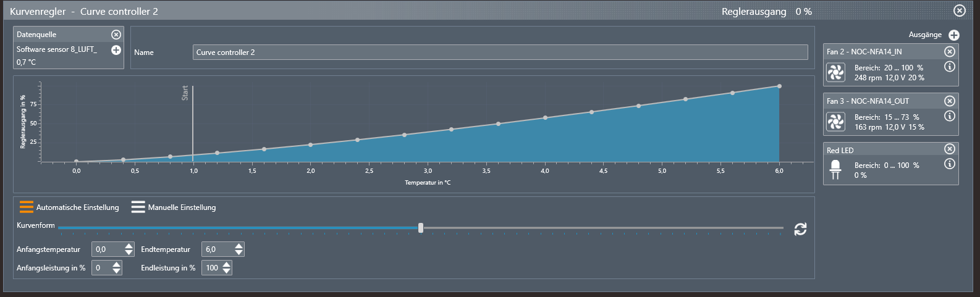Click Red LED Bereich: 0 ... 100 % text
The image size is (980, 297).
coord(887,165)
